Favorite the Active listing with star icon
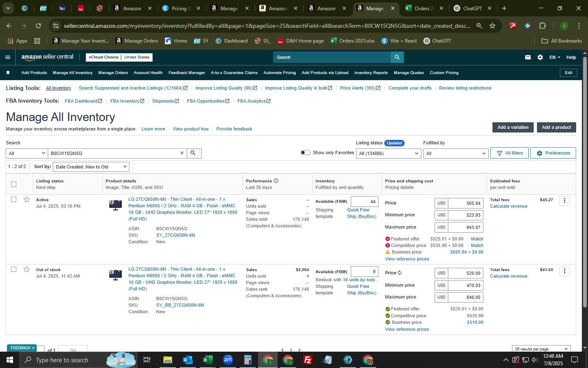Screen dimensions: 588x368 [27, 200]
